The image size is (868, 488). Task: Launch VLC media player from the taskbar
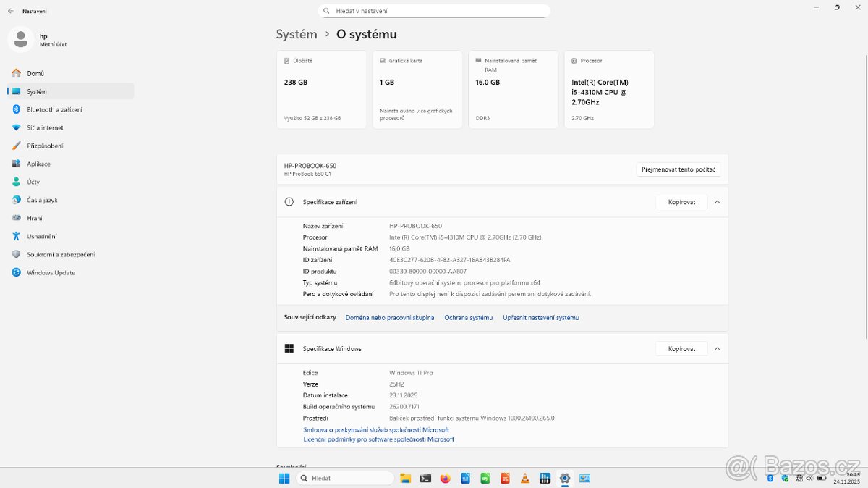click(524, 478)
